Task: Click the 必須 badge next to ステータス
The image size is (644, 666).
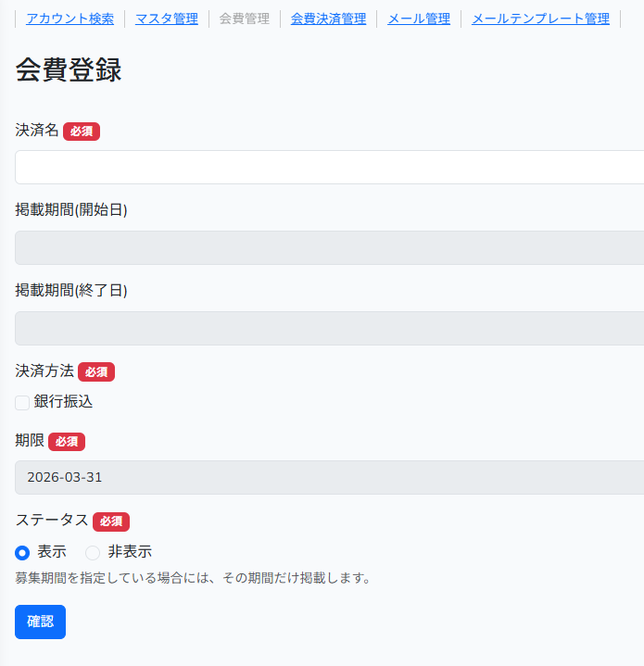Action: coord(111,521)
